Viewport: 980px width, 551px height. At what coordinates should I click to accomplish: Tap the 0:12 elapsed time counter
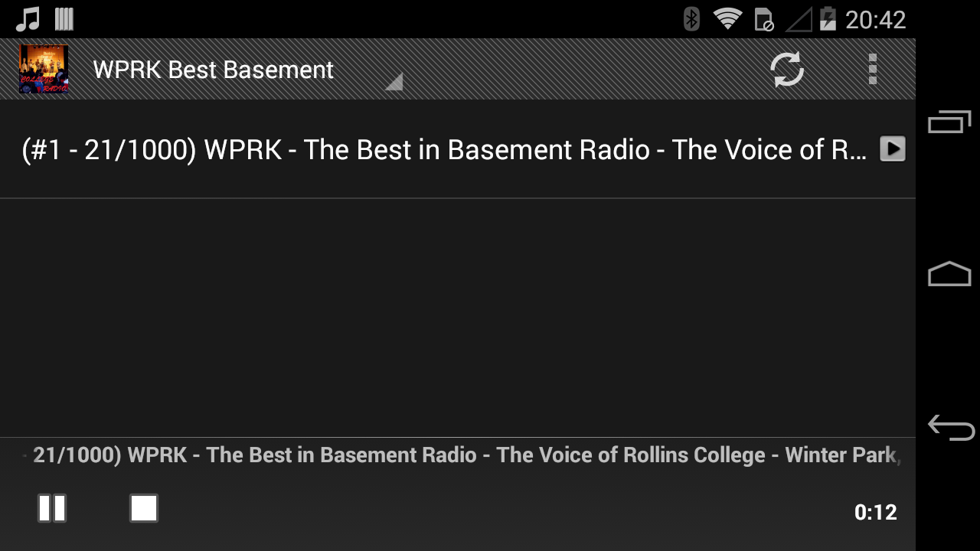pos(875,512)
